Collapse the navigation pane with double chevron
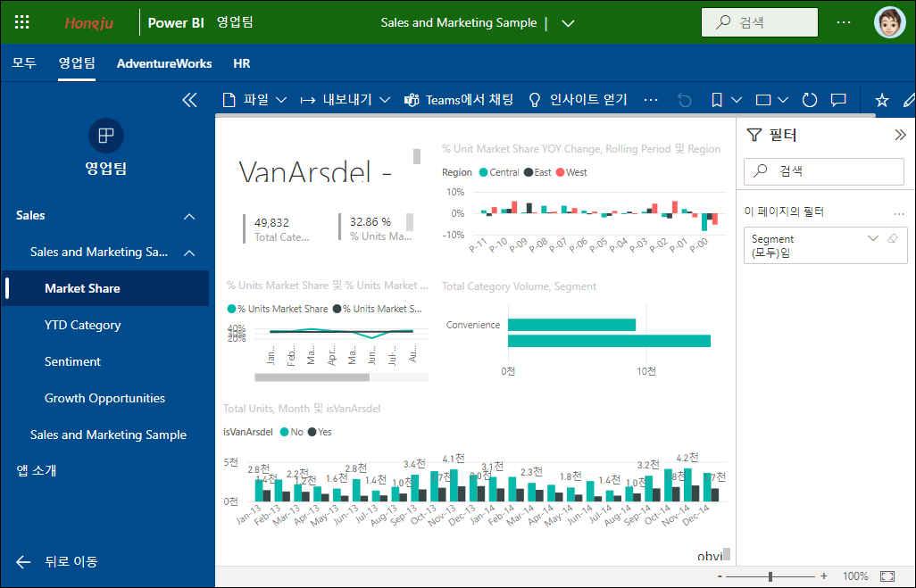The width and height of the screenshot is (916, 588). (189, 100)
